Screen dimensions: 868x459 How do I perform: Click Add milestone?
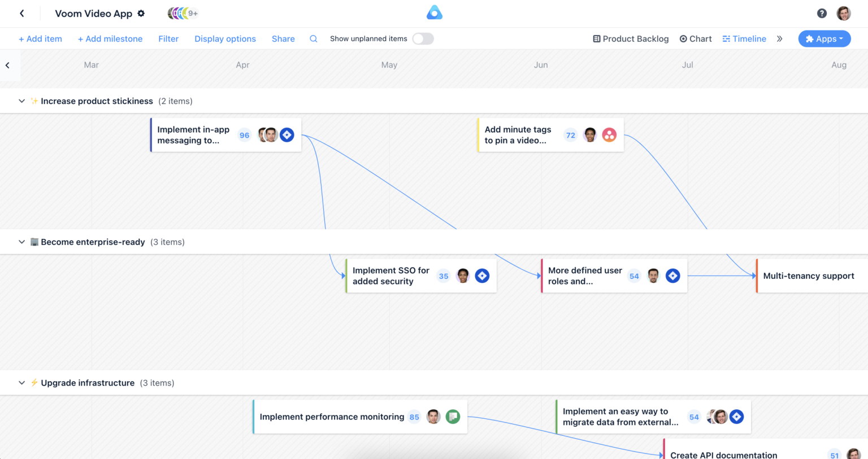click(x=110, y=38)
